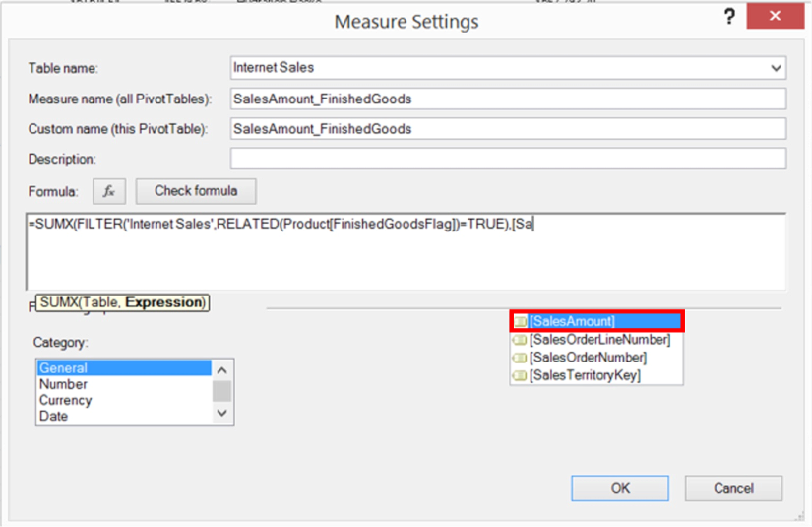Click the icon beside [SalesOrderNumber]
This screenshot has width=812, height=527.
(521, 358)
